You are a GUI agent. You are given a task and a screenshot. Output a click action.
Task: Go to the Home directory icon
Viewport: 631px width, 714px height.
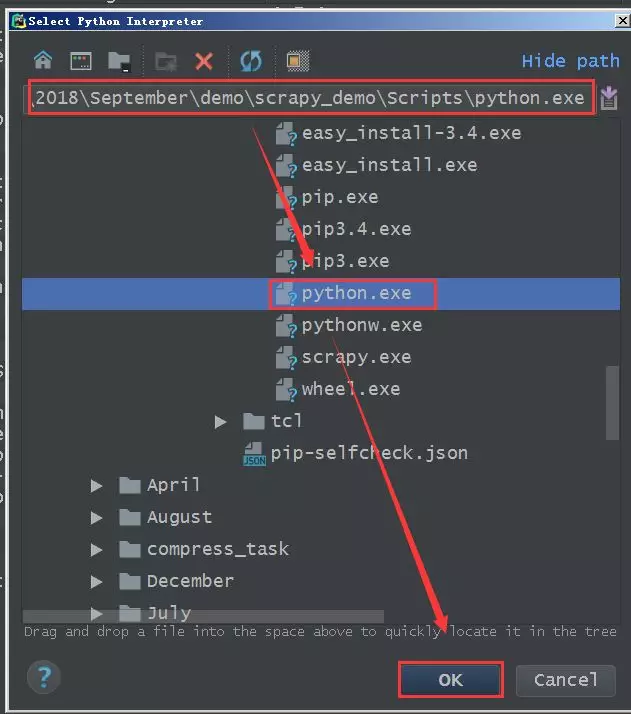tap(43, 60)
